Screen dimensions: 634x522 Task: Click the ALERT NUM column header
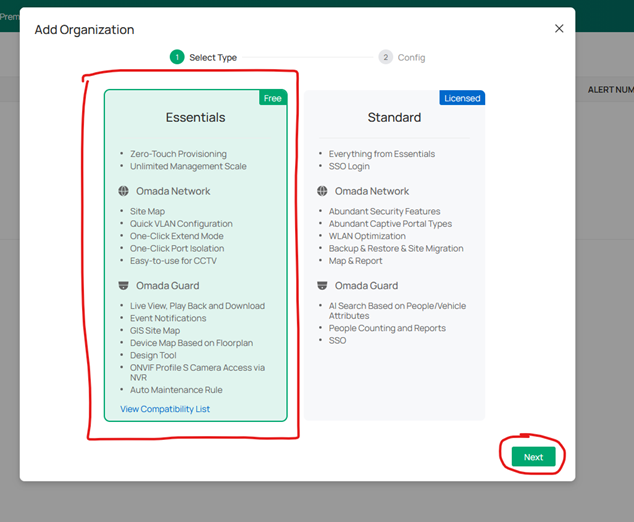610,90
